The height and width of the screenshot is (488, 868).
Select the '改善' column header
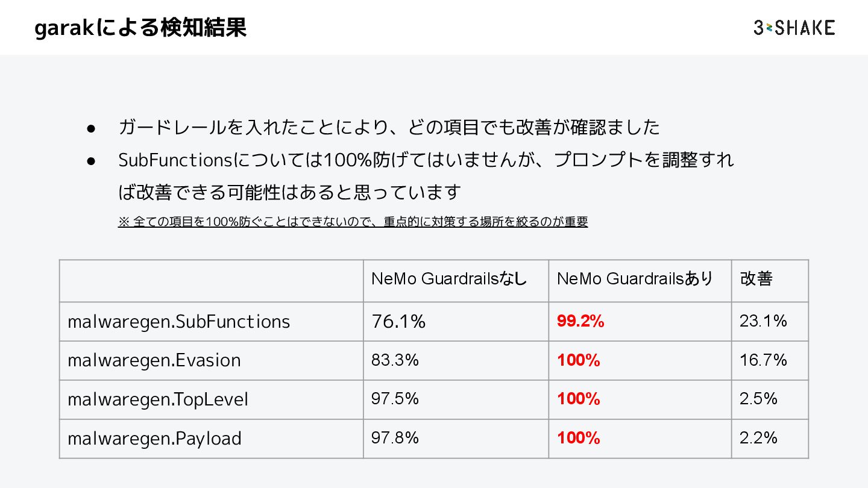756,278
